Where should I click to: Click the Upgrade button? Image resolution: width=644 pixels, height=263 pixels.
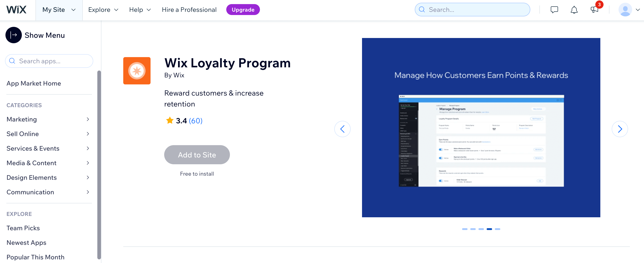243,10
